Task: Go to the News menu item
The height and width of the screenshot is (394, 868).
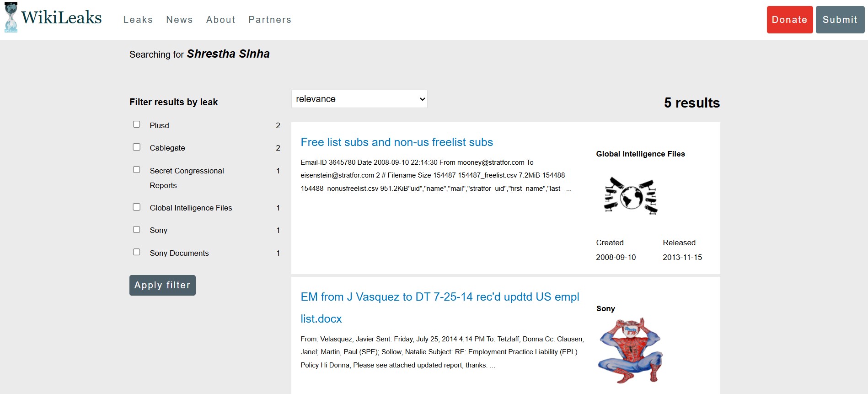Action: [x=179, y=20]
